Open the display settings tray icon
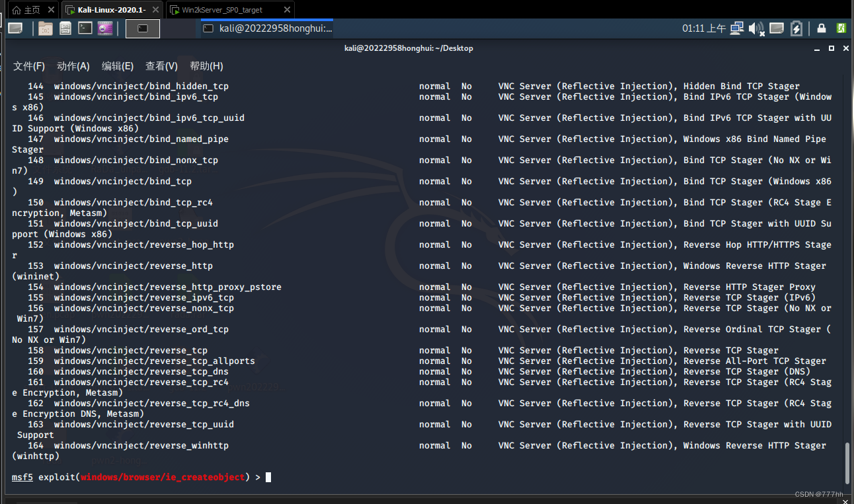 (777, 28)
